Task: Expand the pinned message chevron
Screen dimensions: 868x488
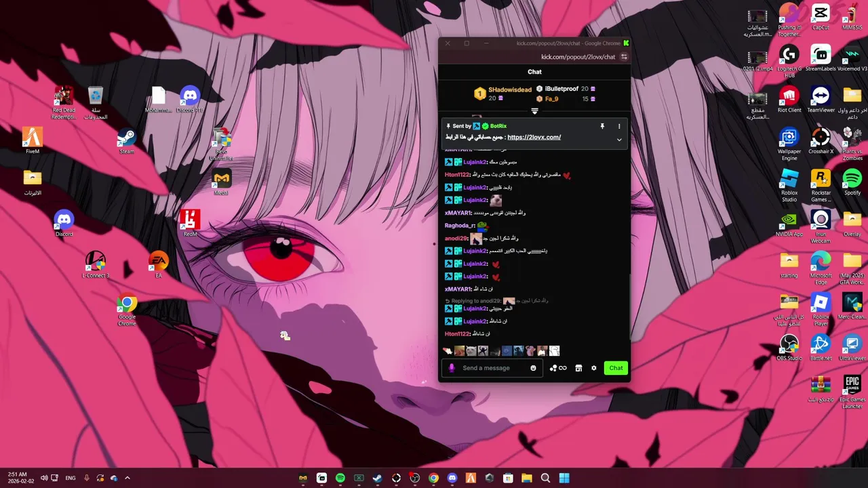Action: (x=619, y=140)
